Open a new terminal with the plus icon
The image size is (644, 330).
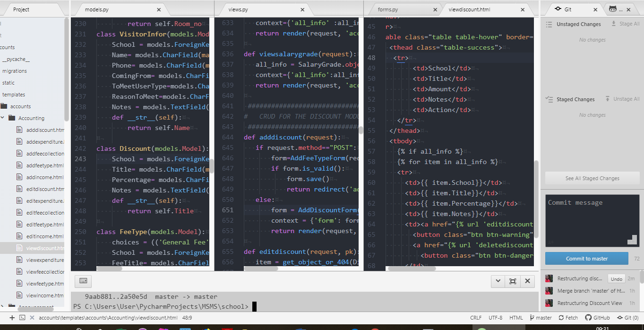(x=12, y=318)
